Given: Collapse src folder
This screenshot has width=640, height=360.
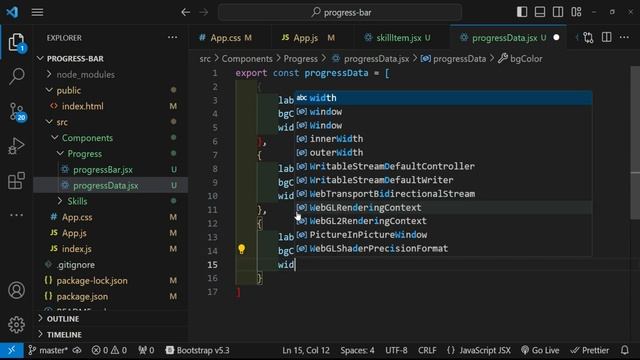Looking at the screenshot, I should pos(62,122).
